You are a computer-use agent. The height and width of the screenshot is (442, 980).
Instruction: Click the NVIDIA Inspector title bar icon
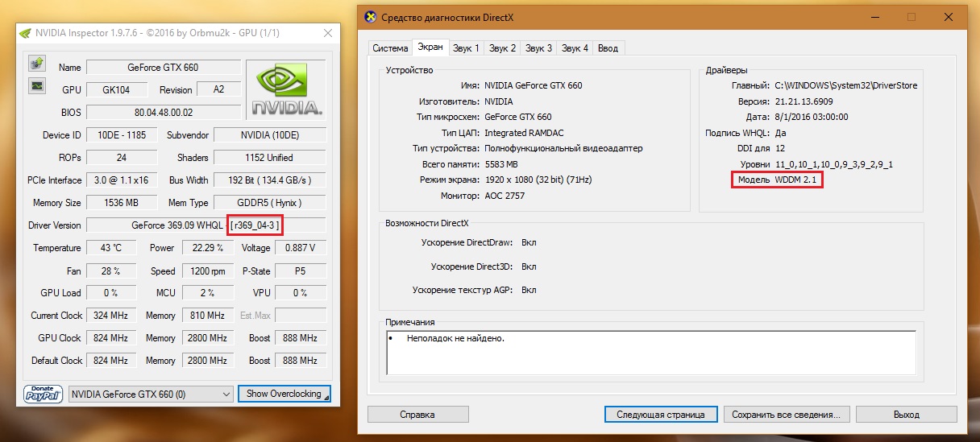25,33
